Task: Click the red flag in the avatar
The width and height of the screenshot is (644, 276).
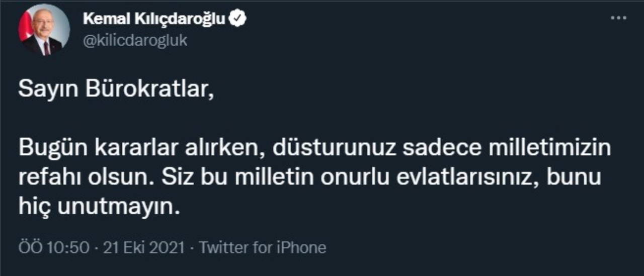Action: (x=24, y=28)
